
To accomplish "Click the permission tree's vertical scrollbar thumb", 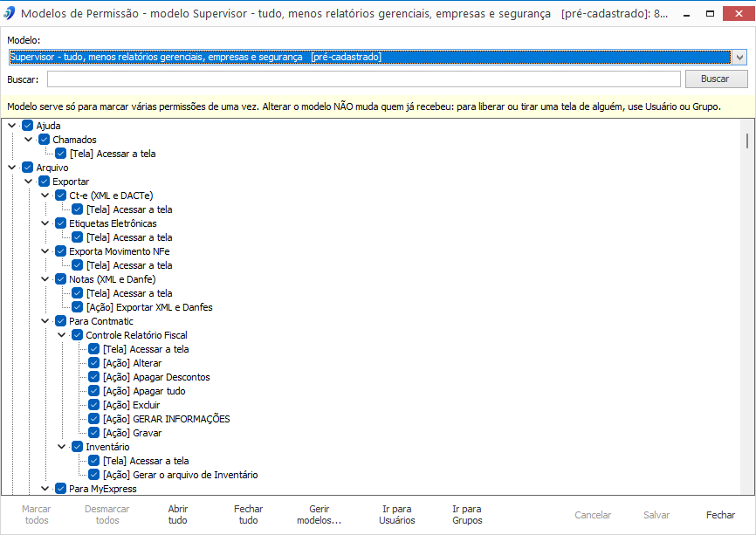I will tap(747, 141).
